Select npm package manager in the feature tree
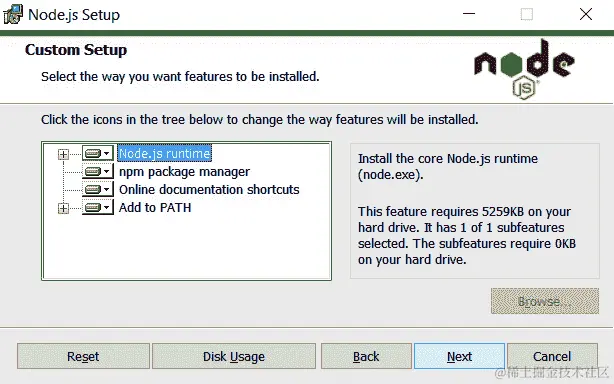The image size is (614, 384). [x=184, y=171]
